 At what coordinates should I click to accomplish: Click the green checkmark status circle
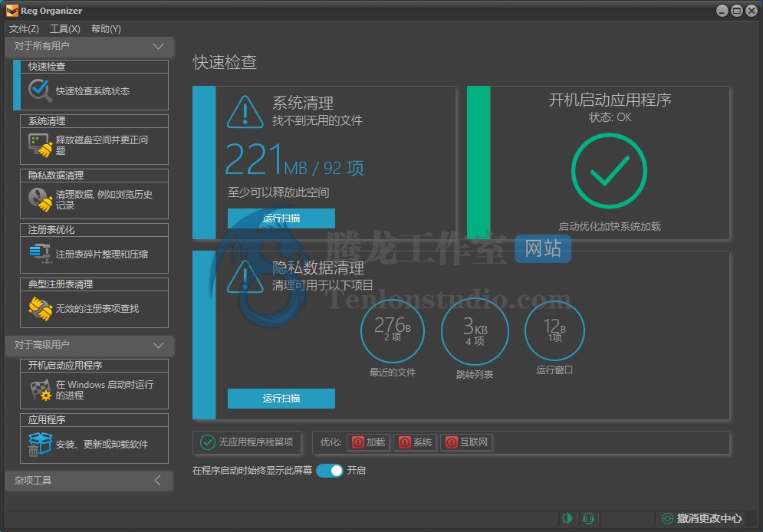(609, 171)
